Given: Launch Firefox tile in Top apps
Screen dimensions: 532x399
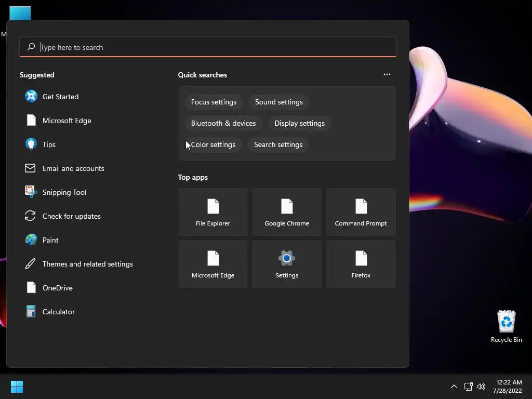Looking at the screenshot, I should [361, 264].
